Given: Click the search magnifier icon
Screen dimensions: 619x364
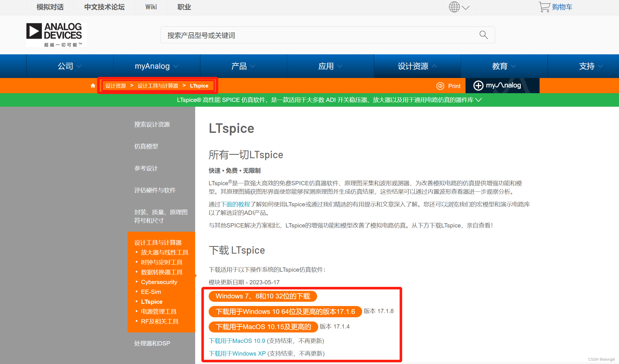Looking at the screenshot, I should point(483,35).
